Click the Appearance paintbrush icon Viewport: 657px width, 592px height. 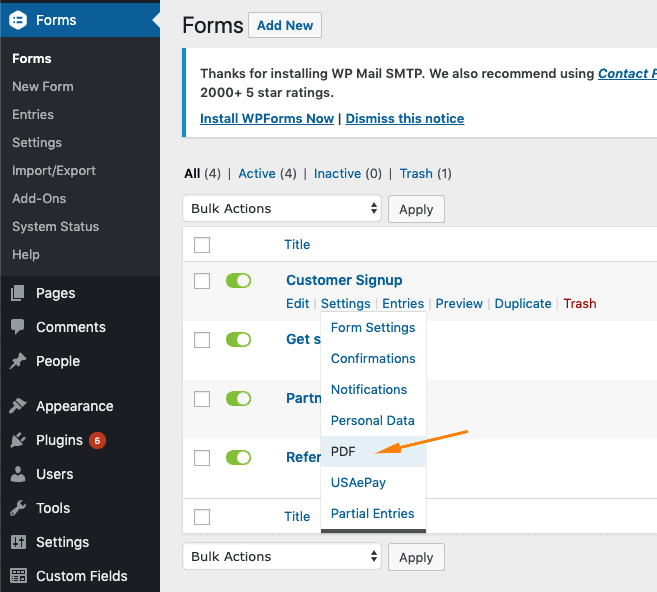(x=18, y=406)
